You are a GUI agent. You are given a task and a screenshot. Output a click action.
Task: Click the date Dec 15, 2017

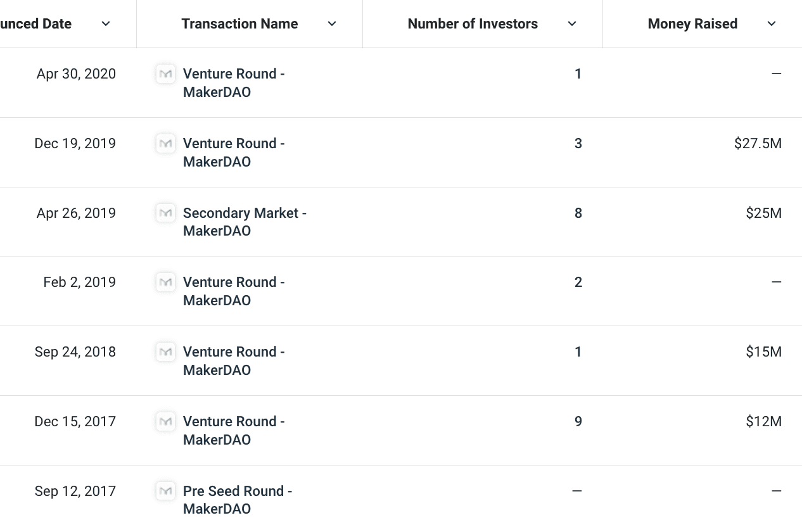[75, 421]
